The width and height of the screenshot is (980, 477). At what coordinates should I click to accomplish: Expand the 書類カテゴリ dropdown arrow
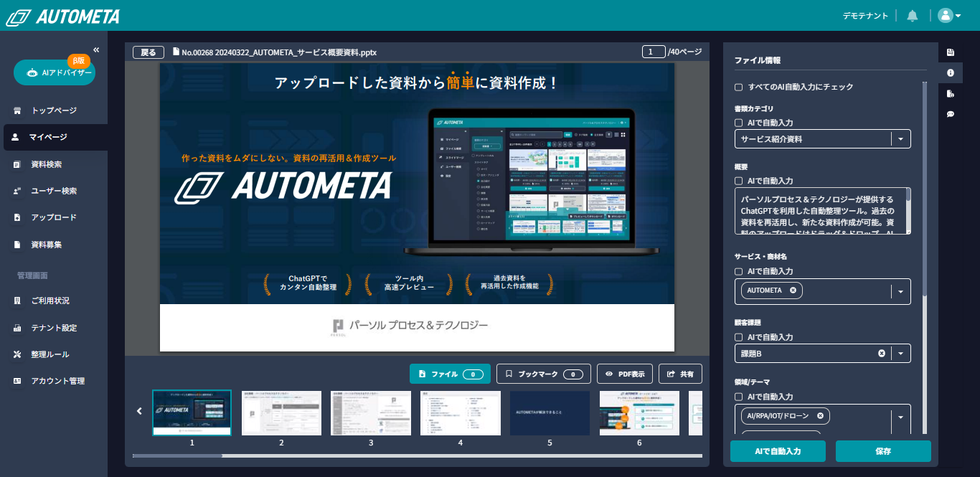pyautogui.click(x=900, y=139)
